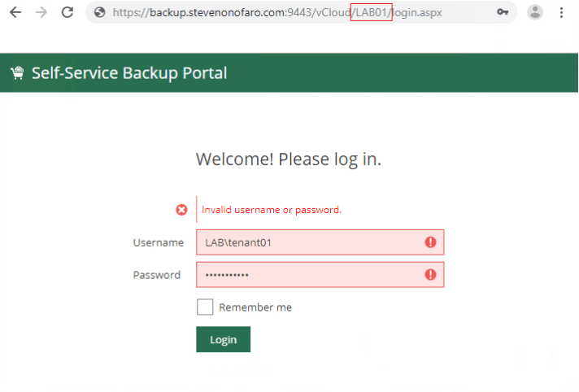Focus the Username input field
The width and height of the screenshot is (579, 392).
(309, 242)
